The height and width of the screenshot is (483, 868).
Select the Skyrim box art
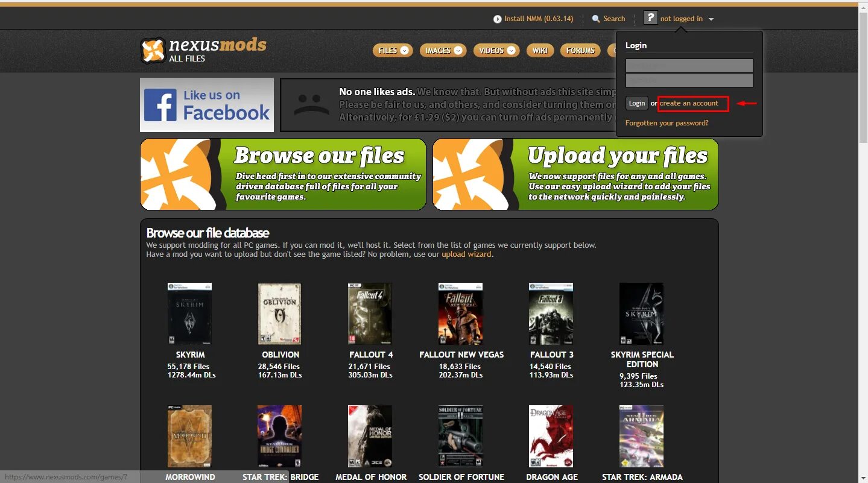click(189, 314)
